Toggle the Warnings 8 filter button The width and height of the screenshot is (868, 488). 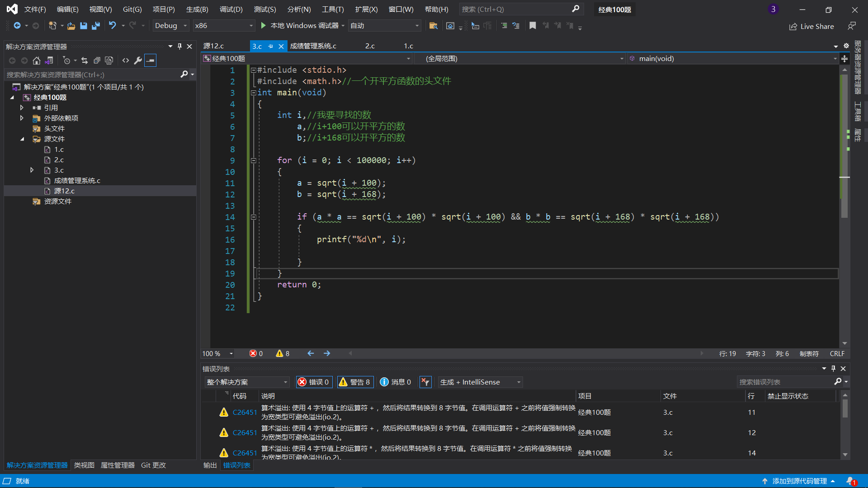coord(355,382)
